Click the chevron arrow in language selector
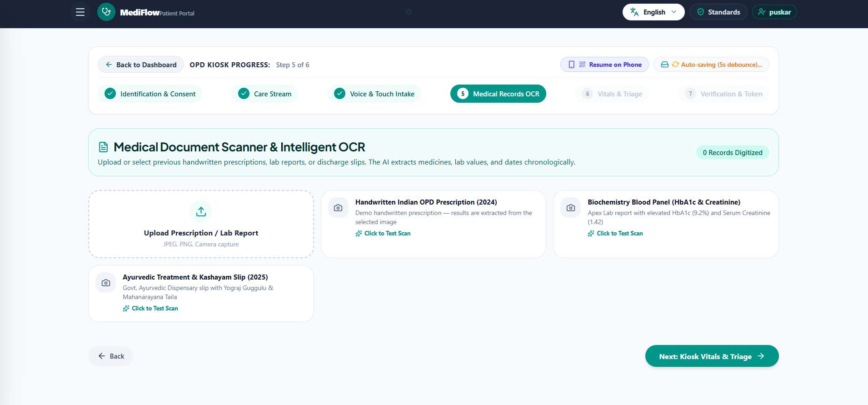This screenshot has height=405, width=868. coord(674,12)
